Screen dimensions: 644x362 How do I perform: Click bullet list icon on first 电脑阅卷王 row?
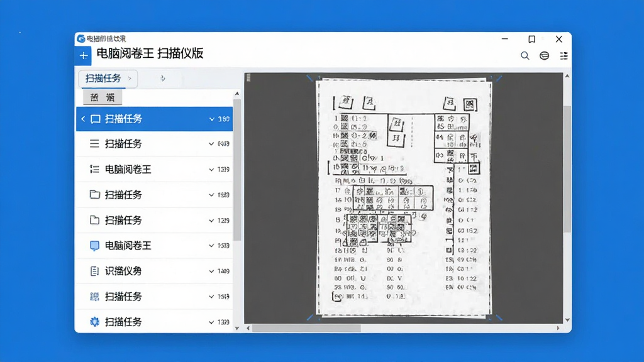(x=94, y=169)
